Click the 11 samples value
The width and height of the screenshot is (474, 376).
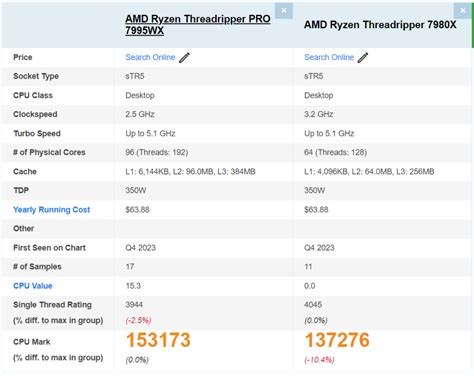(308, 267)
